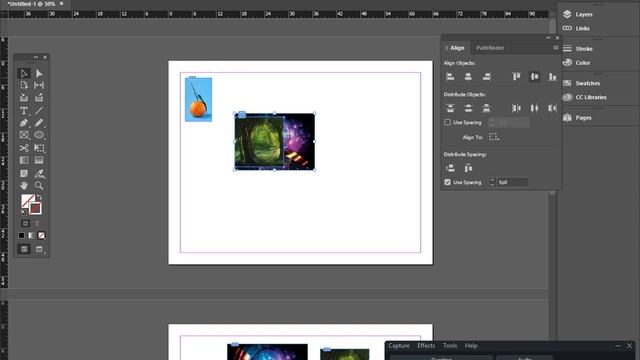
Task: Select the Untitled-1 document tab
Action: [x=31, y=4]
